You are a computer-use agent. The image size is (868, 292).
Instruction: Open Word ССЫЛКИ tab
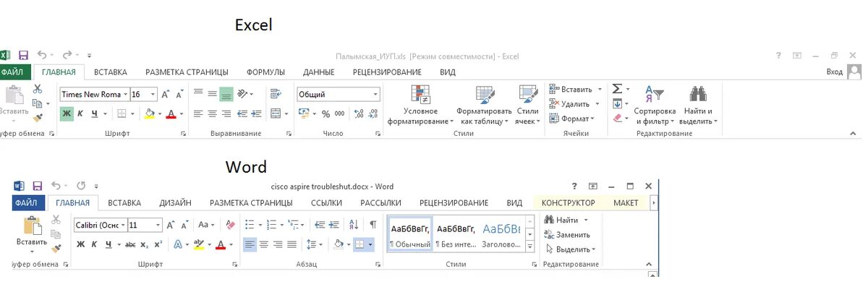click(327, 203)
